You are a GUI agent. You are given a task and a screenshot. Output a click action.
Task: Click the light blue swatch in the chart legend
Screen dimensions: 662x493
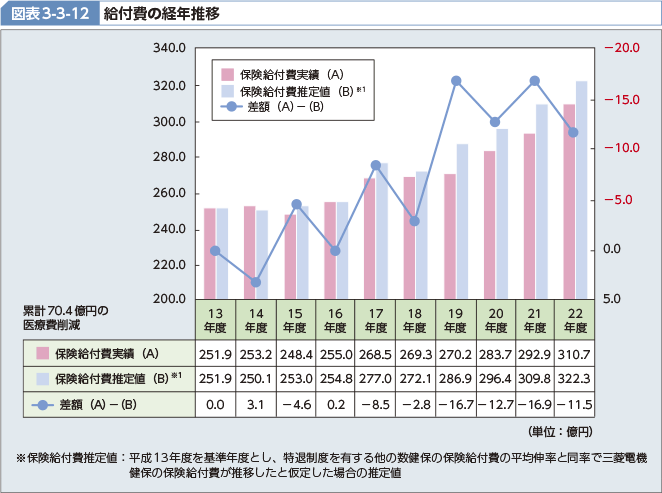227,91
